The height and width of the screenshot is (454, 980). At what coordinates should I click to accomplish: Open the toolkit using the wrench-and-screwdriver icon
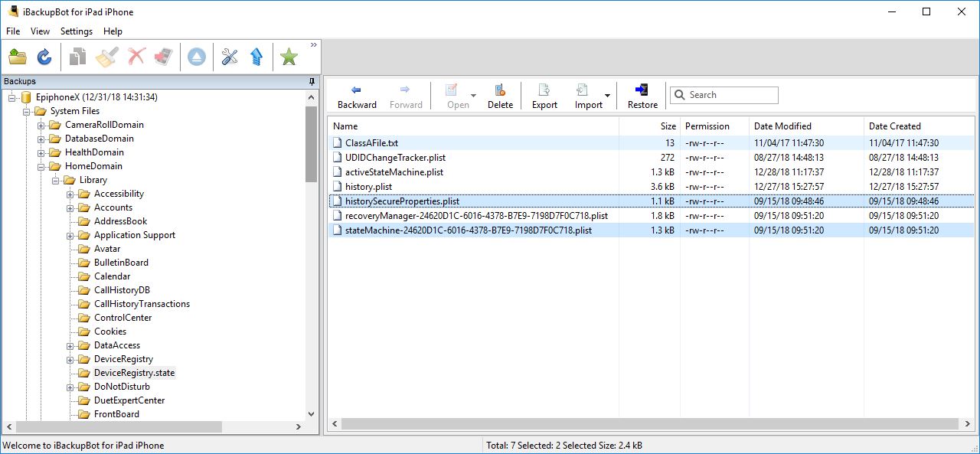(229, 56)
